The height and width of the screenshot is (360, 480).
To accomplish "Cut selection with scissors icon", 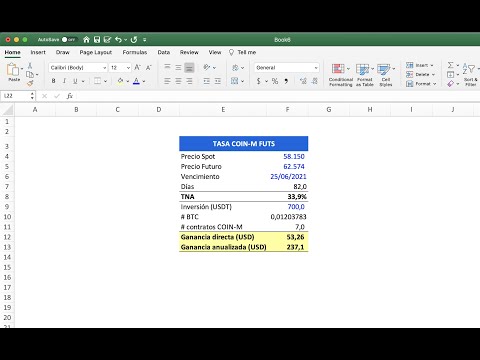I will click(30, 65).
